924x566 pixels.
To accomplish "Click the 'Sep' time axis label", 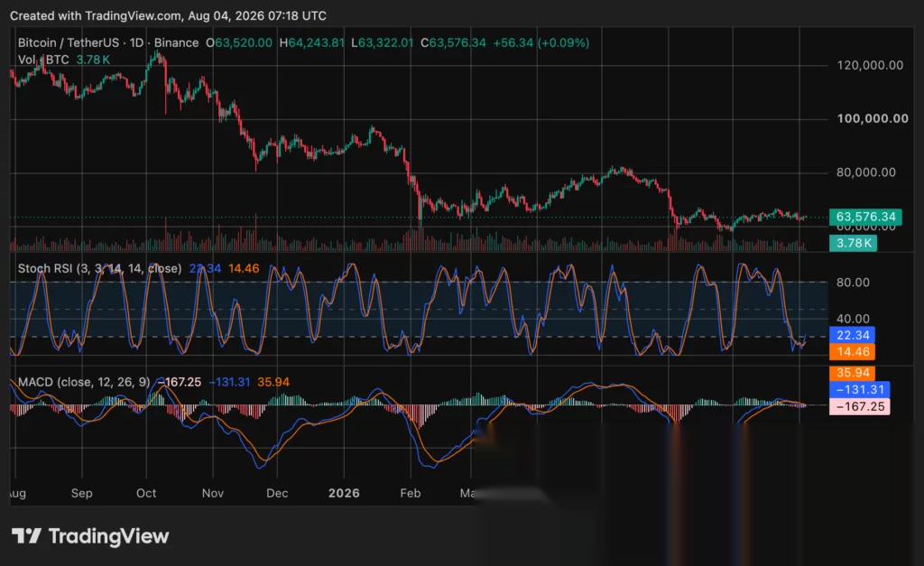I will (x=81, y=493).
